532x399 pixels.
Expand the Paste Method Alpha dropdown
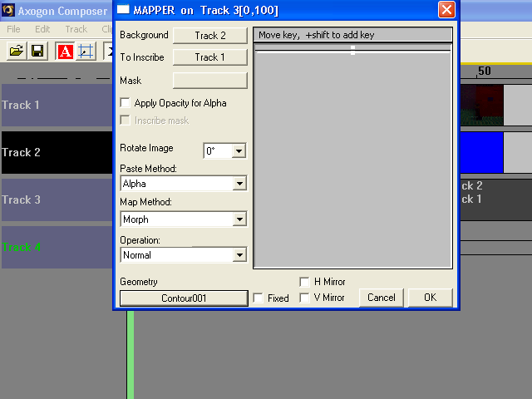tap(239, 184)
